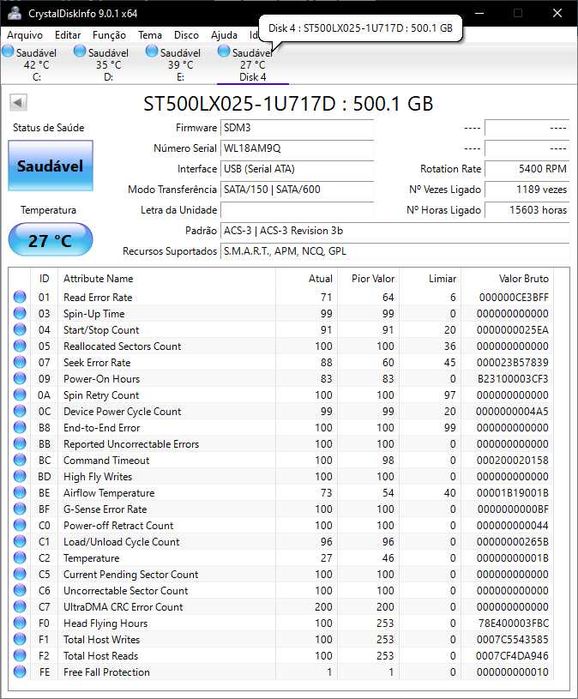
Task: Click status orb for Spin Retry Count
Action: tap(20, 395)
